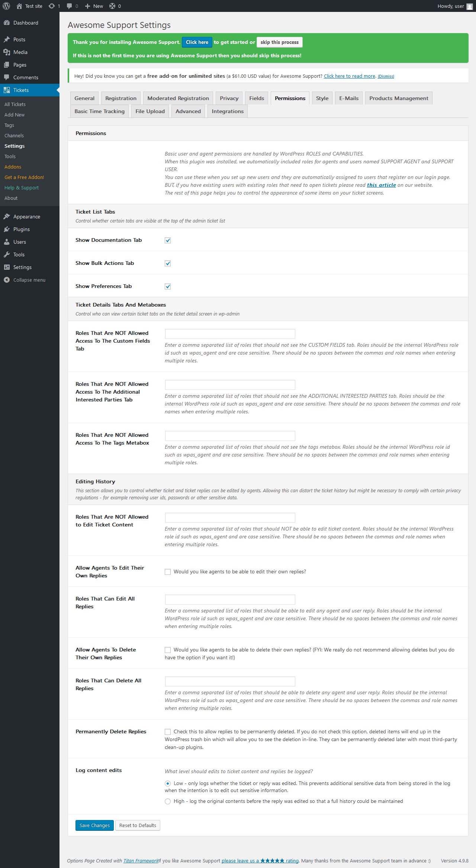This screenshot has height=868, width=476.
Task: Click the WordPress logo icon
Action: point(6,6)
